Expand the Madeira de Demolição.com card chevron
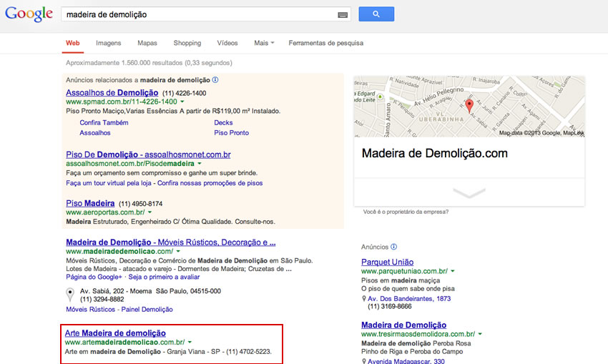The image size is (608, 364). 469,193
